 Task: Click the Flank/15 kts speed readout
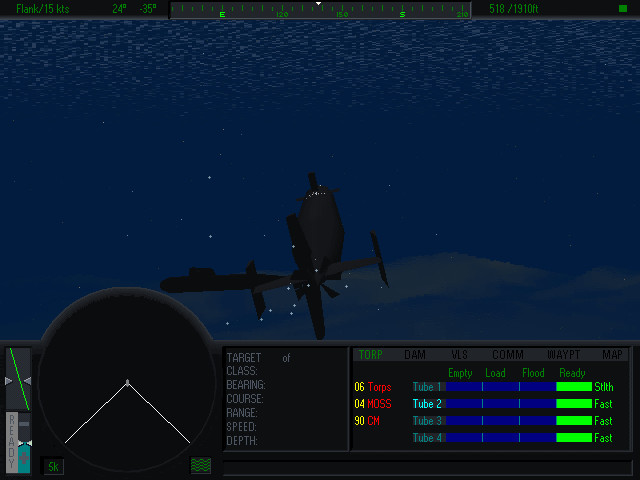pos(43,9)
